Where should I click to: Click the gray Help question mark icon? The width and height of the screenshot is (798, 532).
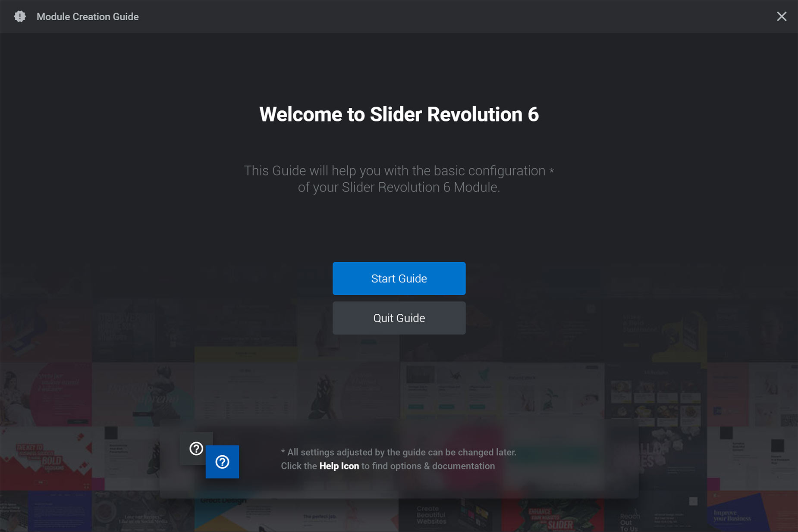pos(196,449)
